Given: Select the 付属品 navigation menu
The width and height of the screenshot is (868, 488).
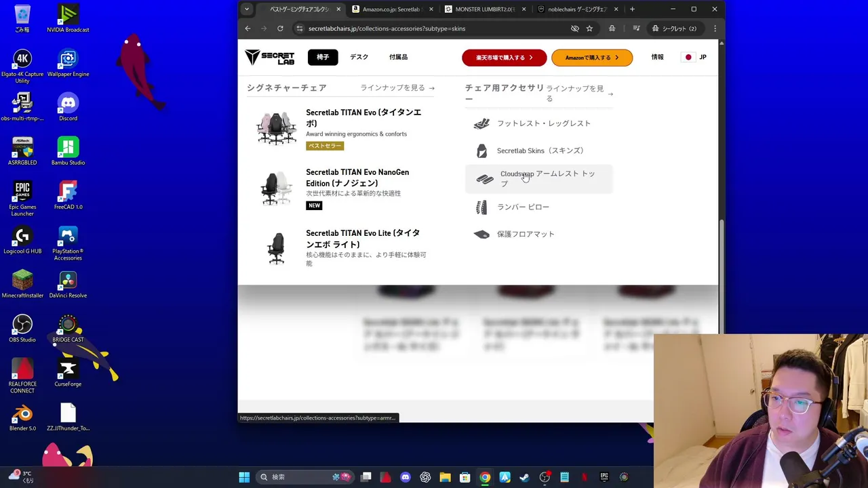Looking at the screenshot, I should point(398,58).
